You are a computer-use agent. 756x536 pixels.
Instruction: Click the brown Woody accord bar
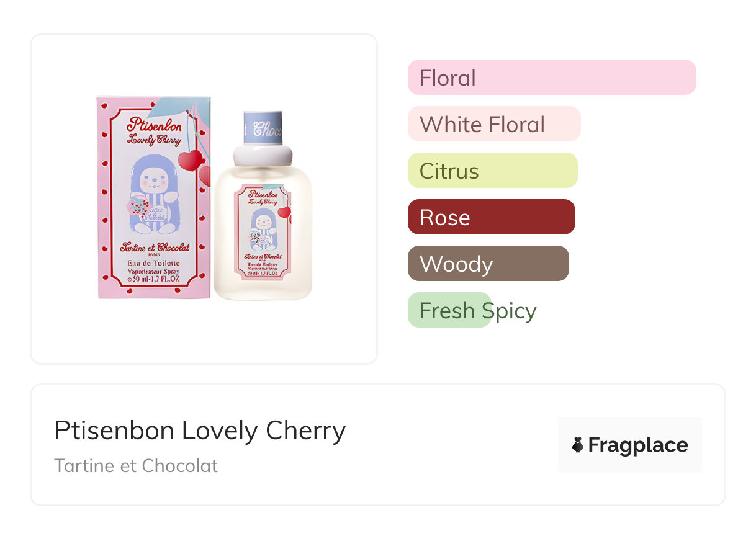tap(488, 264)
